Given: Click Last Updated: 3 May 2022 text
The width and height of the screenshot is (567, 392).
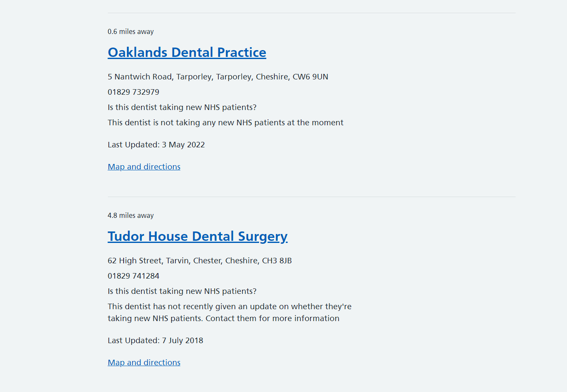Looking at the screenshot, I should click(156, 144).
